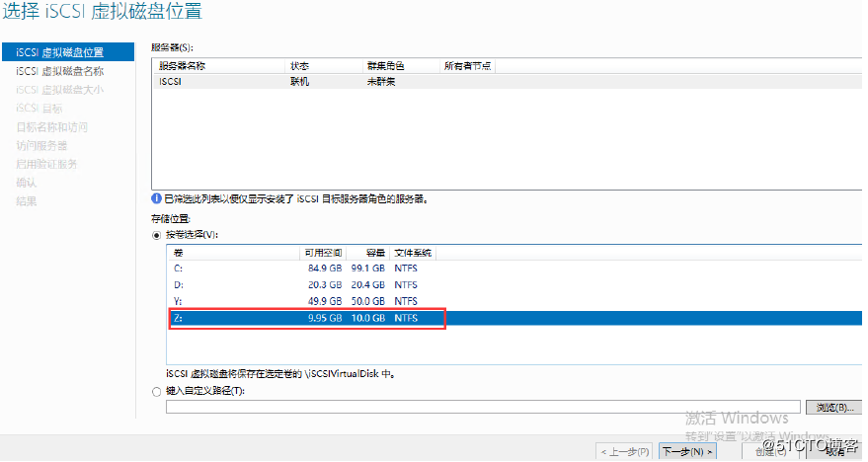Choose the 键入自定义路径 radio button
This screenshot has height=462, width=868.
[157, 392]
